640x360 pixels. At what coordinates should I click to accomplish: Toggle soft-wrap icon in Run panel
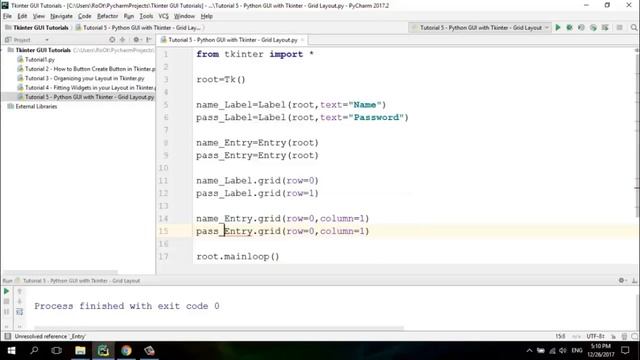19,312
